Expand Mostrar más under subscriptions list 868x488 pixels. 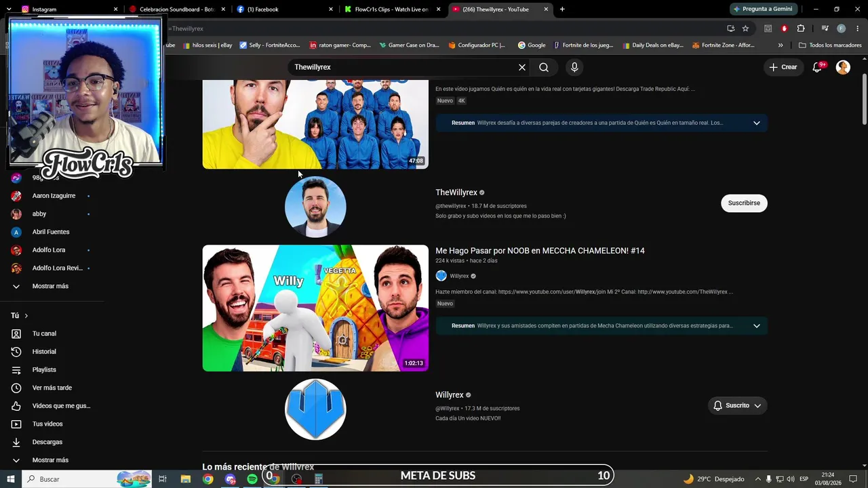[52, 286]
